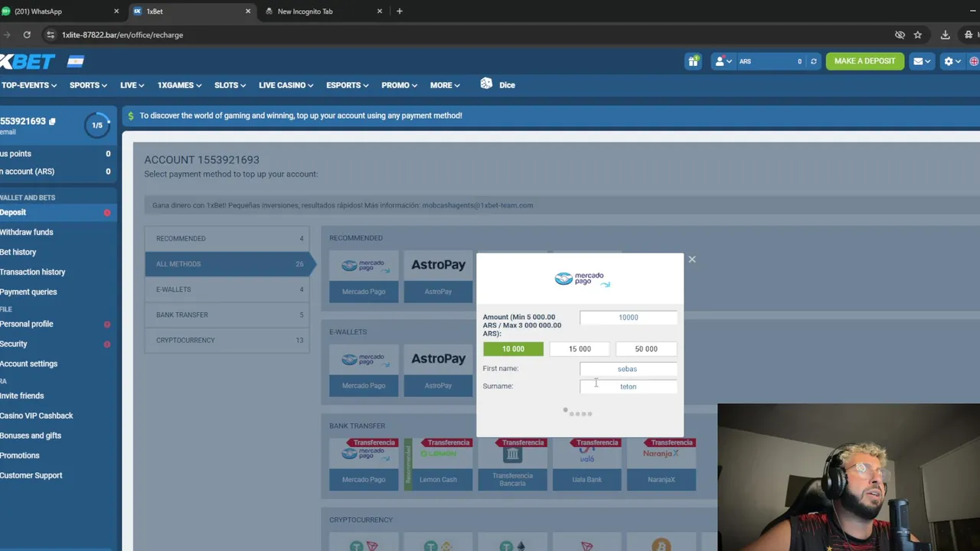Select the RECOMMENDED payment category
Viewport: 980px width, 551px height.
(x=227, y=239)
